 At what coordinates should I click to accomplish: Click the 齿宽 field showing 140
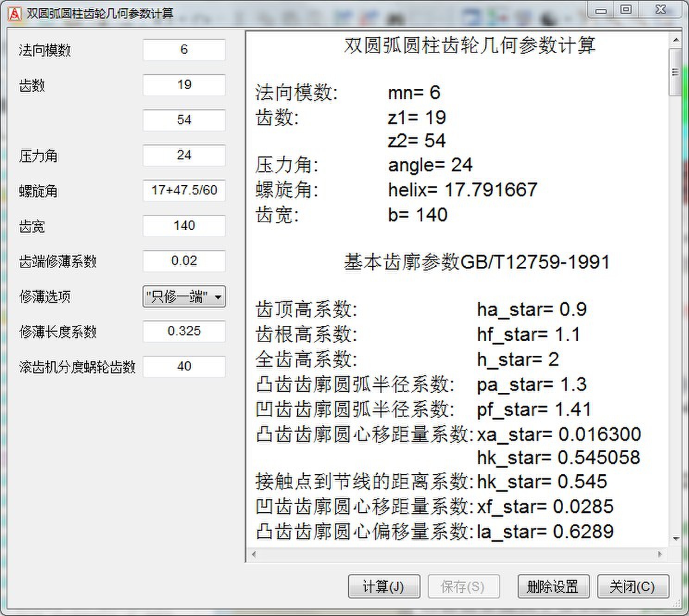[x=184, y=226]
